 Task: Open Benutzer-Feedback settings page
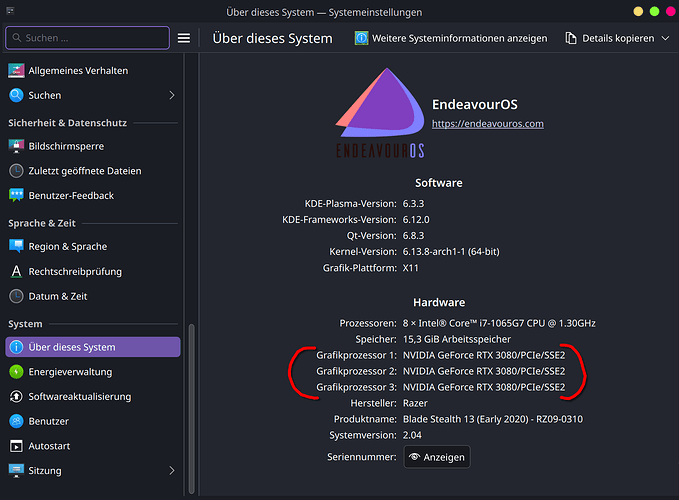coord(93,196)
